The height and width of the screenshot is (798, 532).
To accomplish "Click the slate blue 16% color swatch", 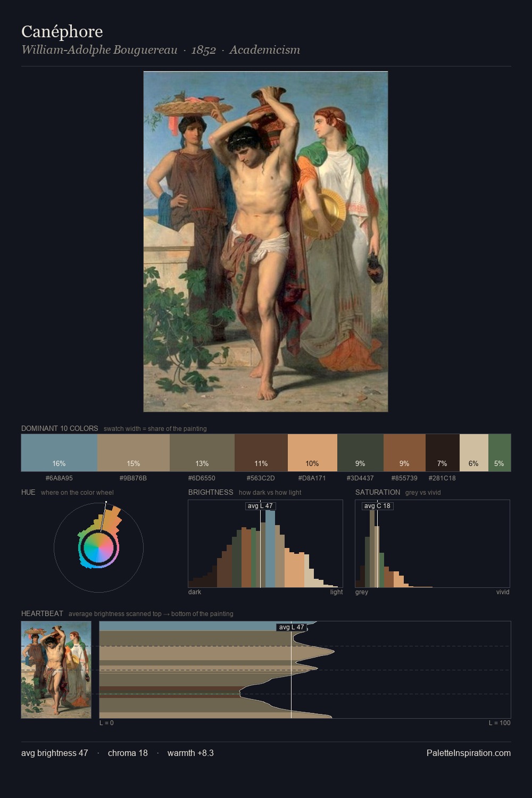I will coord(59,453).
